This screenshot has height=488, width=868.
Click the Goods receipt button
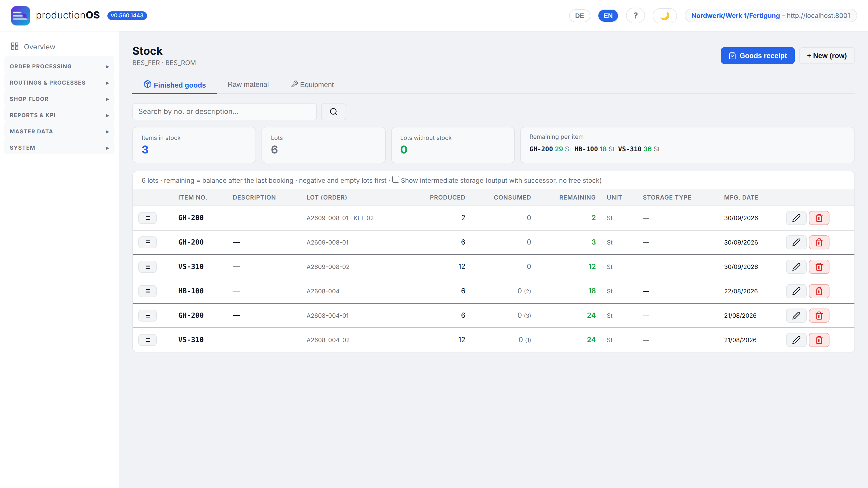[x=758, y=56]
